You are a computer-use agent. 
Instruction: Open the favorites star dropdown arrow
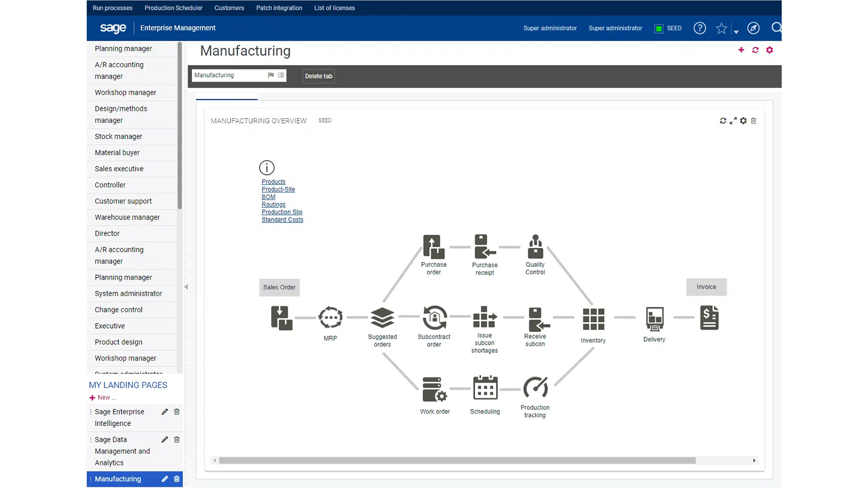pyautogui.click(x=736, y=32)
